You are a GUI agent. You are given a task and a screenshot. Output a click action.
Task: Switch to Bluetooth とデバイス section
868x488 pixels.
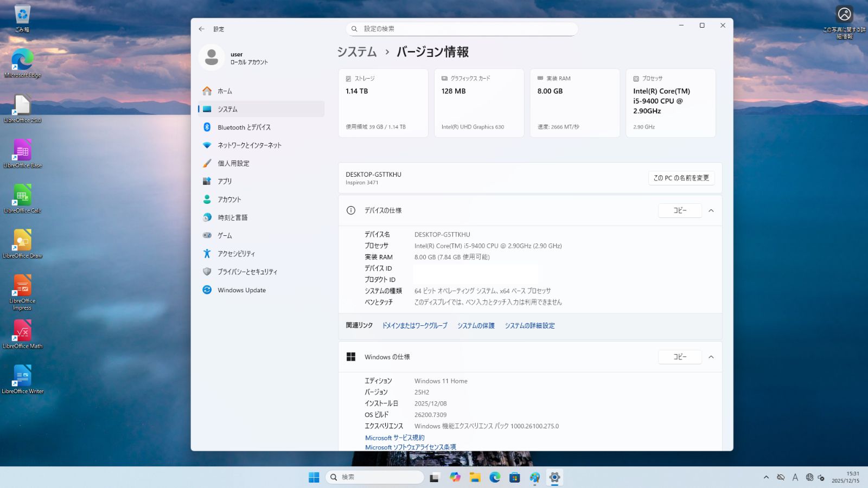coord(244,127)
